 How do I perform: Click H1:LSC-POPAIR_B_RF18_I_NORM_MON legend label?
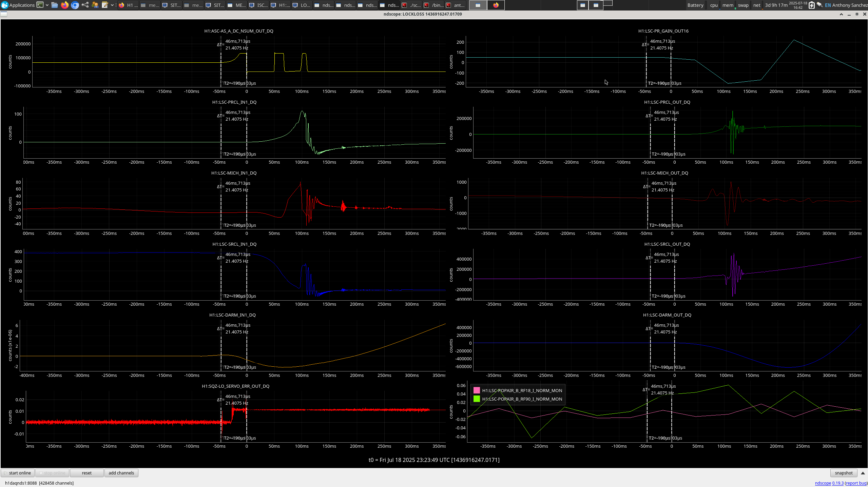click(522, 390)
